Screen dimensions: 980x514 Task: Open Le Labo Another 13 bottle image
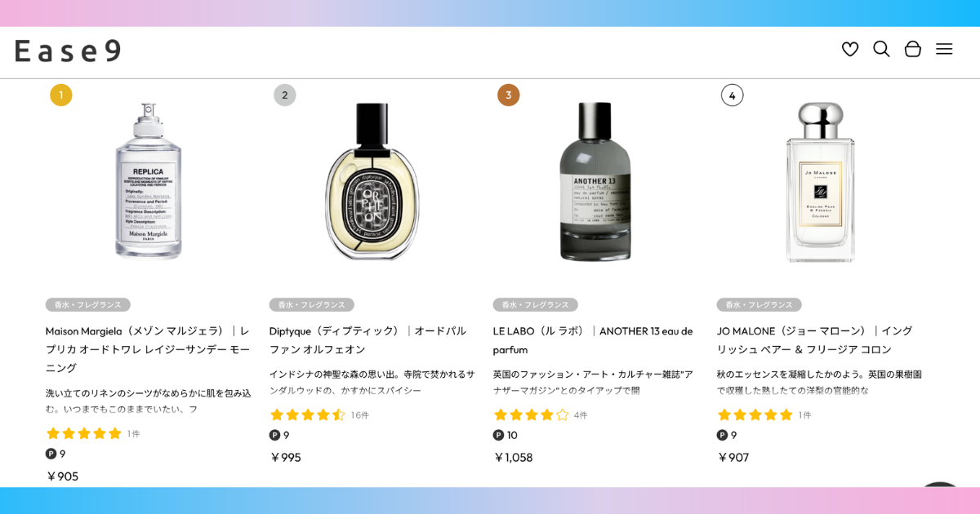(x=595, y=181)
